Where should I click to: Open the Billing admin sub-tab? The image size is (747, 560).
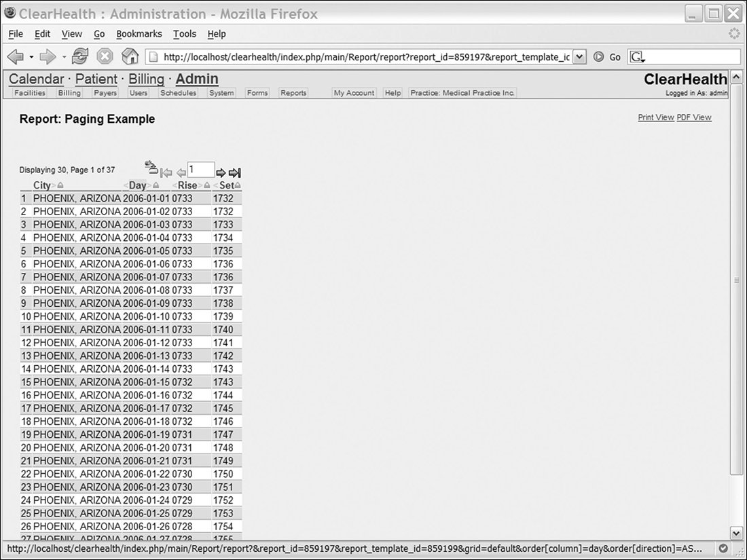pyautogui.click(x=69, y=93)
